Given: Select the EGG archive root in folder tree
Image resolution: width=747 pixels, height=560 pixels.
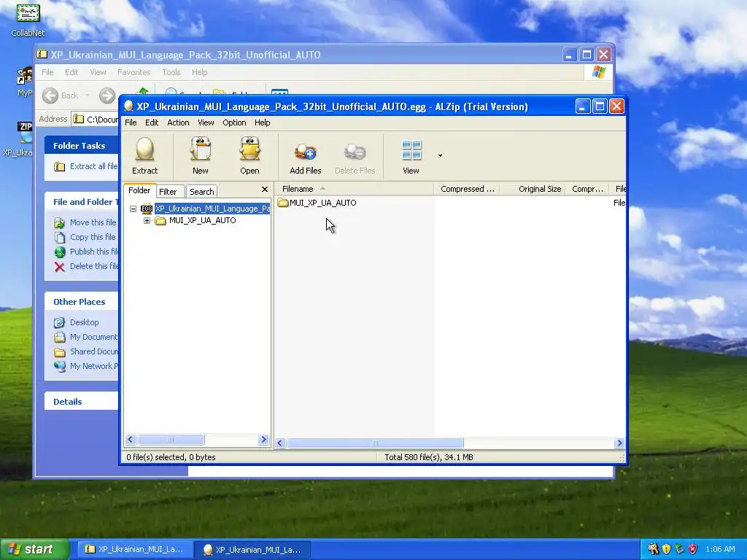Looking at the screenshot, I should click(212, 209).
